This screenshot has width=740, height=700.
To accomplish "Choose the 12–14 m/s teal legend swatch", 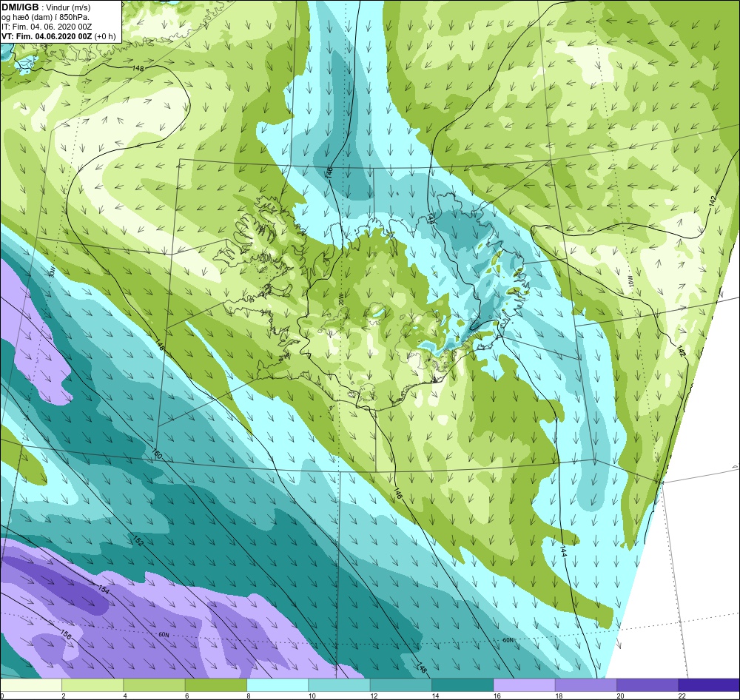I will 400,684.
